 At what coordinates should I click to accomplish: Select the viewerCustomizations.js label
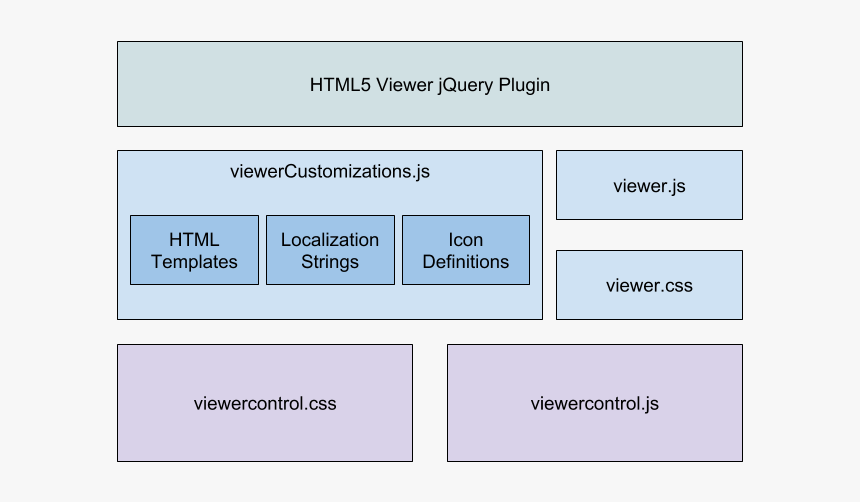click(330, 172)
